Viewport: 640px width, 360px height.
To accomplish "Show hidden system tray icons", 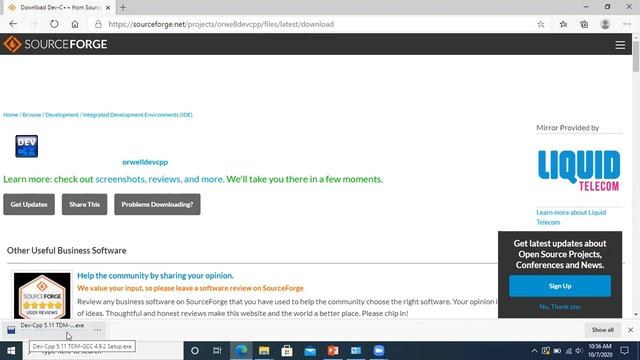I will [534, 351].
